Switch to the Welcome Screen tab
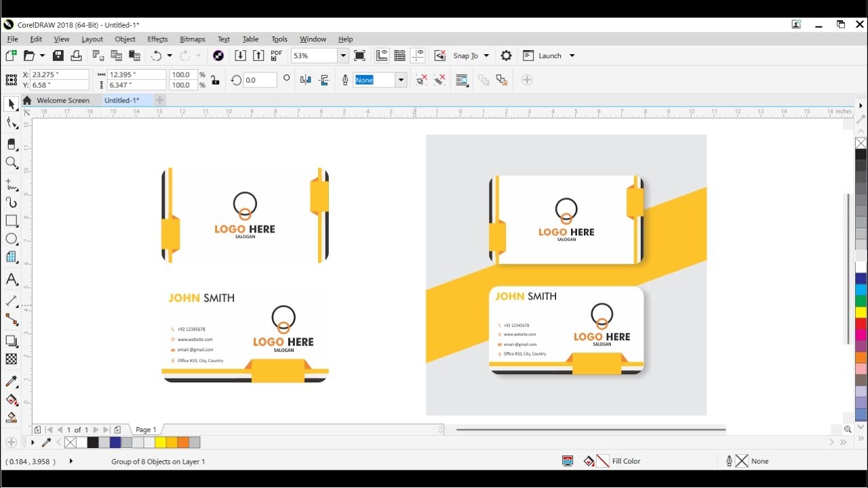Image resolution: width=868 pixels, height=488 pixels. click(x=63, y=100)
